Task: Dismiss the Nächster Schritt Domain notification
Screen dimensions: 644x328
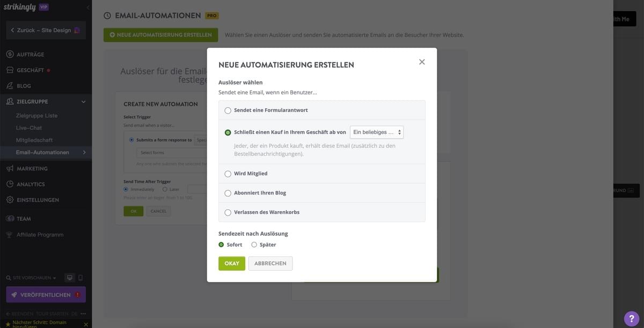Action: point(84,323)
